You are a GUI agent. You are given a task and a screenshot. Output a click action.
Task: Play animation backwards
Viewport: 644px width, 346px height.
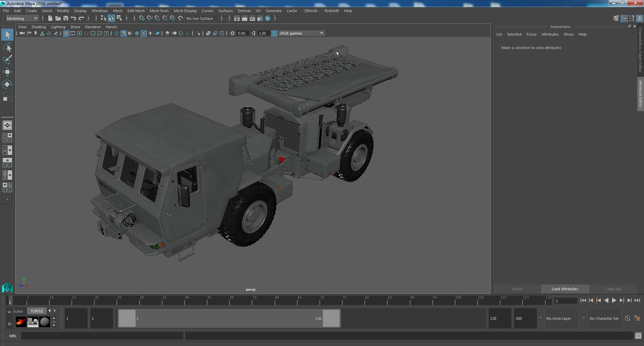606,301
